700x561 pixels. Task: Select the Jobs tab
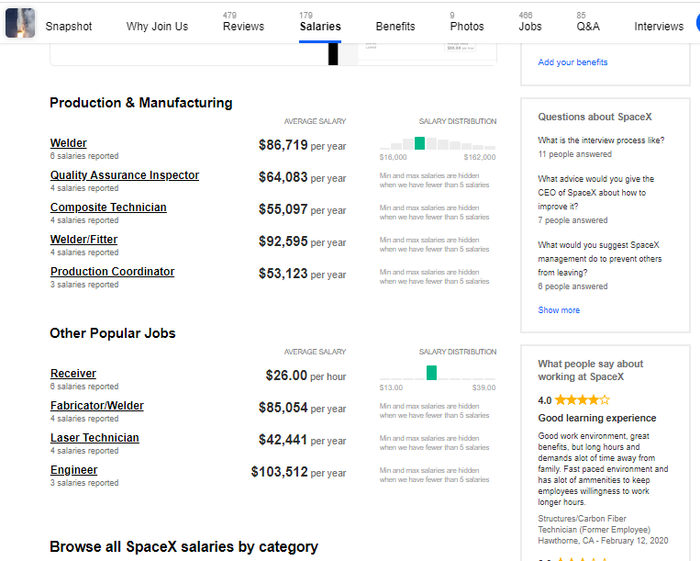pyautogui.click(x=530, y=27)
